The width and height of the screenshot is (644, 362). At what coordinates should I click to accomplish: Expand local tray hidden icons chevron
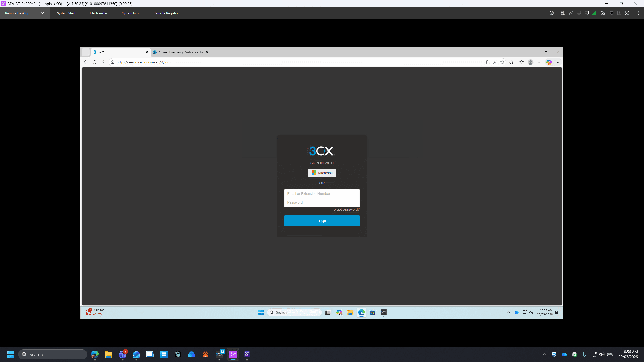pos(544,354)
